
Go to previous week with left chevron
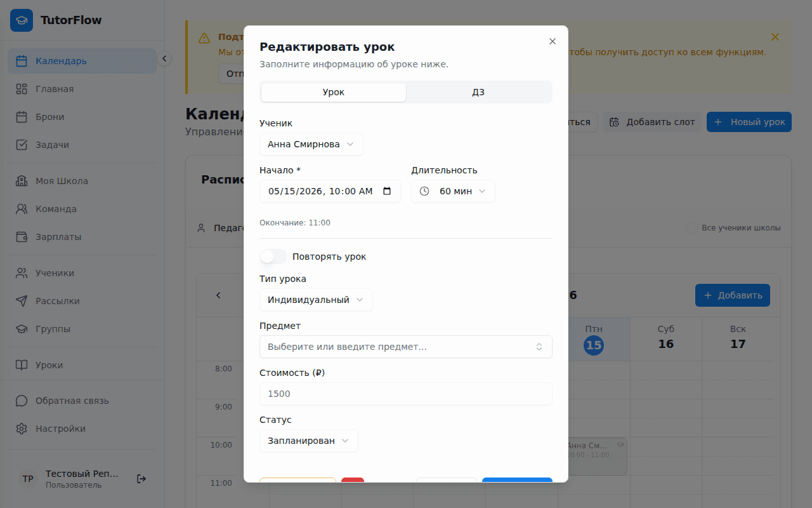point(218,295)
